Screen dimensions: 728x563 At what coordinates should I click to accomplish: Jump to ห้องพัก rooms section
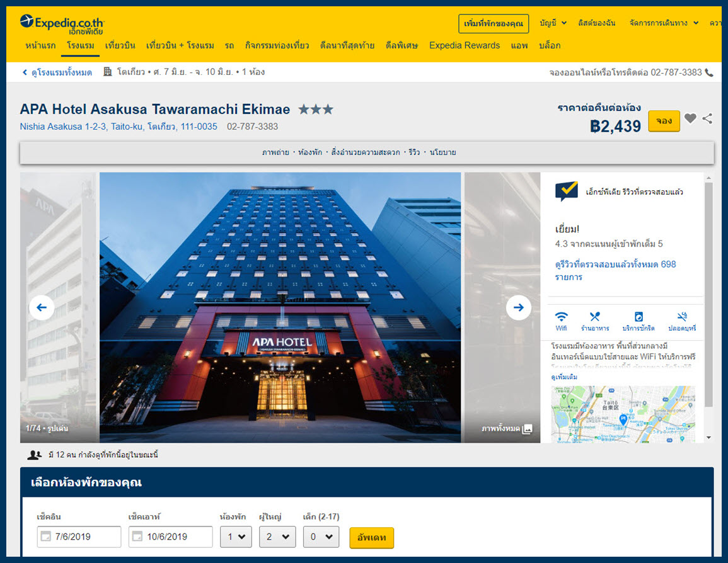point(310,152)
